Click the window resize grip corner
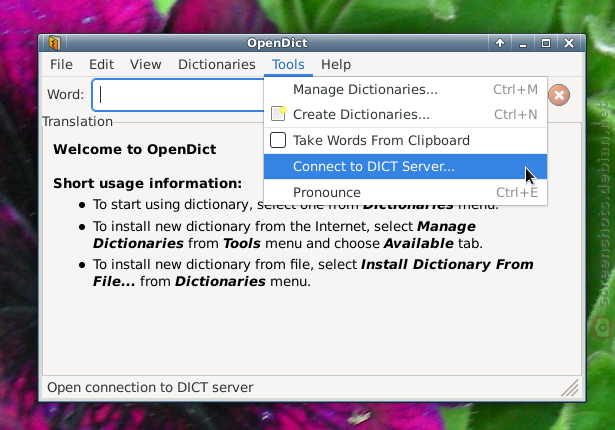 [x=570, y=388]
